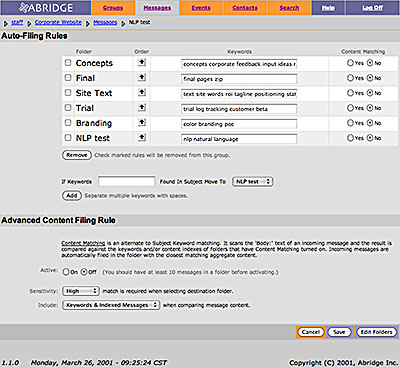Viewport: 400px width, 368px height.
Task: Check the NLP test folder checkbox
Action: [68, 137]
